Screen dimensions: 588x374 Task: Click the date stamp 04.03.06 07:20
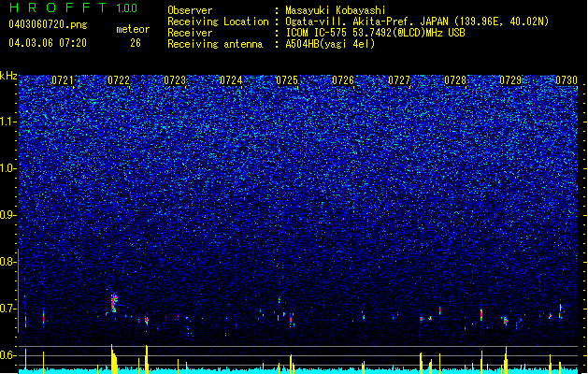(48, 43)
